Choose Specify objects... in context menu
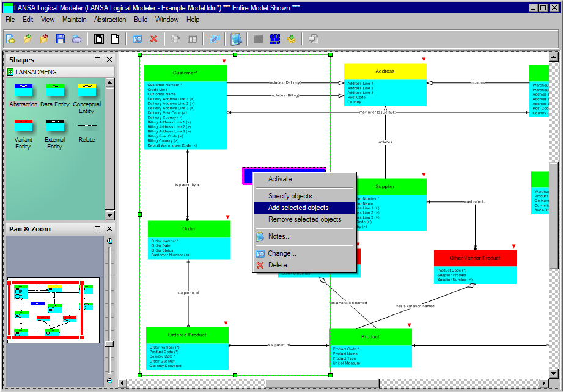The height and width of the screenshot is (392, 563). point(305,196)
